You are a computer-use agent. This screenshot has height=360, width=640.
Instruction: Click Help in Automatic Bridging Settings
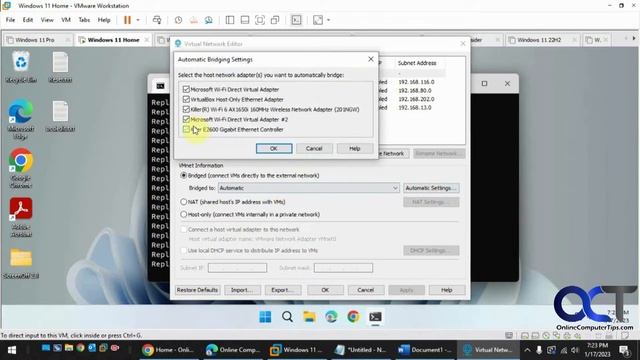tap(354, 149)
